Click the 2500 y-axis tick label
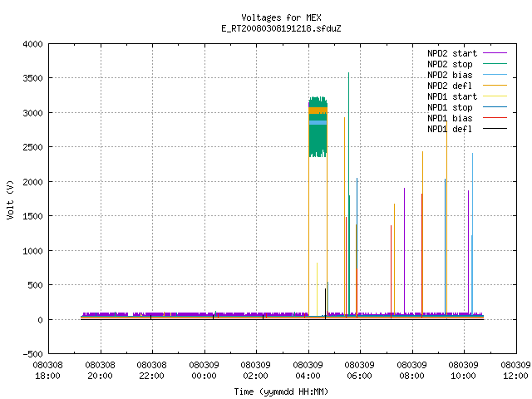This screenshot has height=399, width=532. click(32, 147)
